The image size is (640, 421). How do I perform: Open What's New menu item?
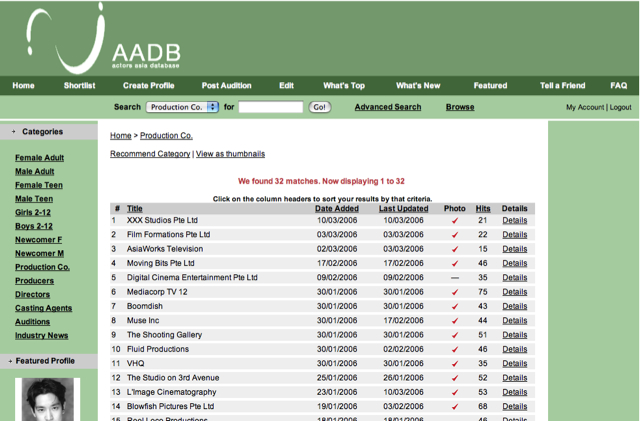tap(418, 85)
